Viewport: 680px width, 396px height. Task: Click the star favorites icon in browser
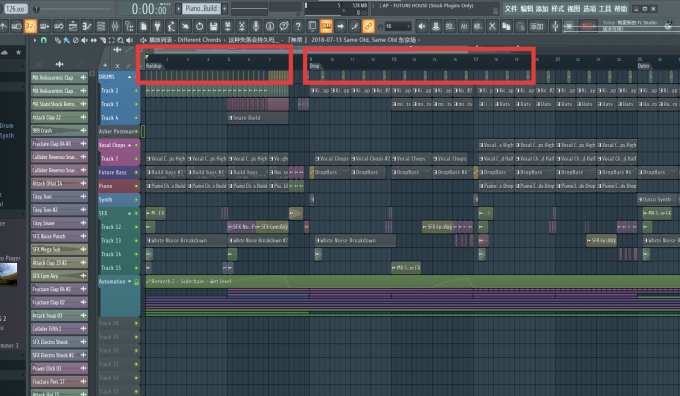coord(19,52)
